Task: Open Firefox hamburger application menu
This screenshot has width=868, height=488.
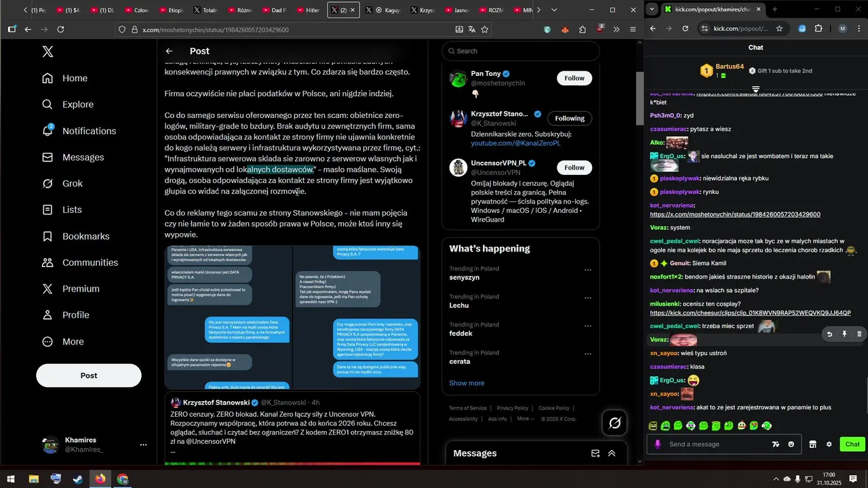Action: tap(633, 29)
